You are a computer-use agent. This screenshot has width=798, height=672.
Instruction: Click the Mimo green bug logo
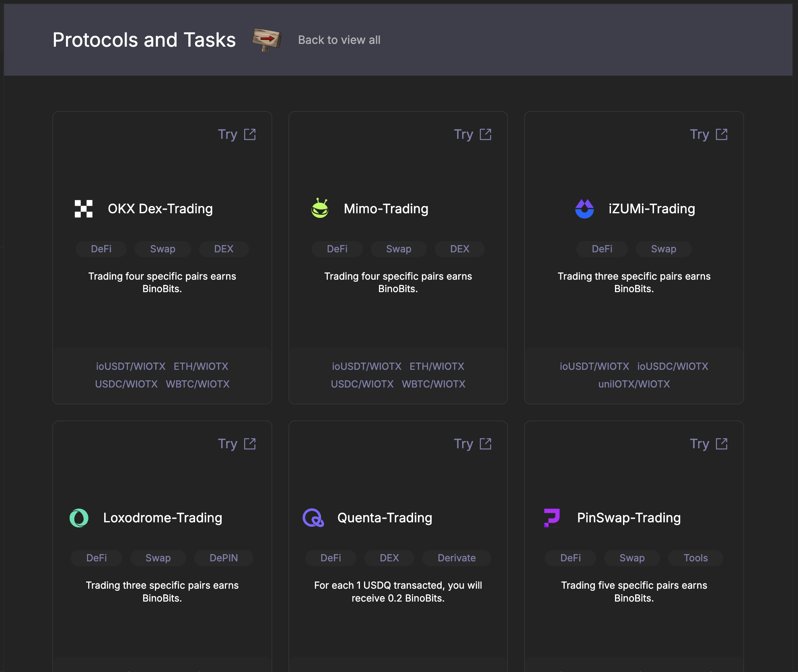click(x=320, y=208)
